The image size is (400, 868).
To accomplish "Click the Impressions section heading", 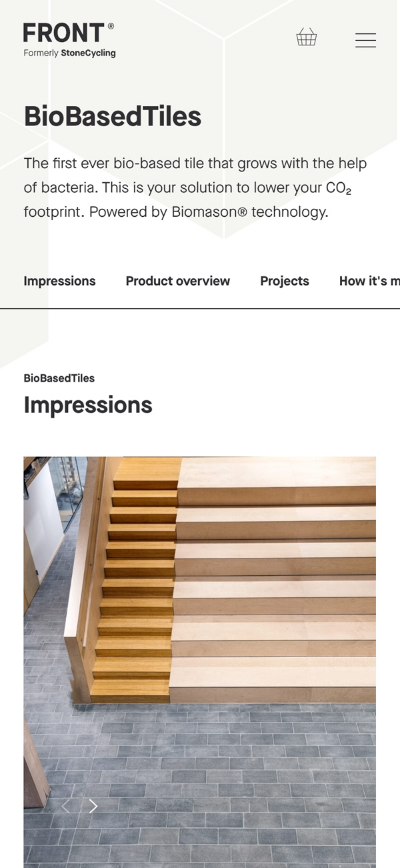I will tap(88, 405).
